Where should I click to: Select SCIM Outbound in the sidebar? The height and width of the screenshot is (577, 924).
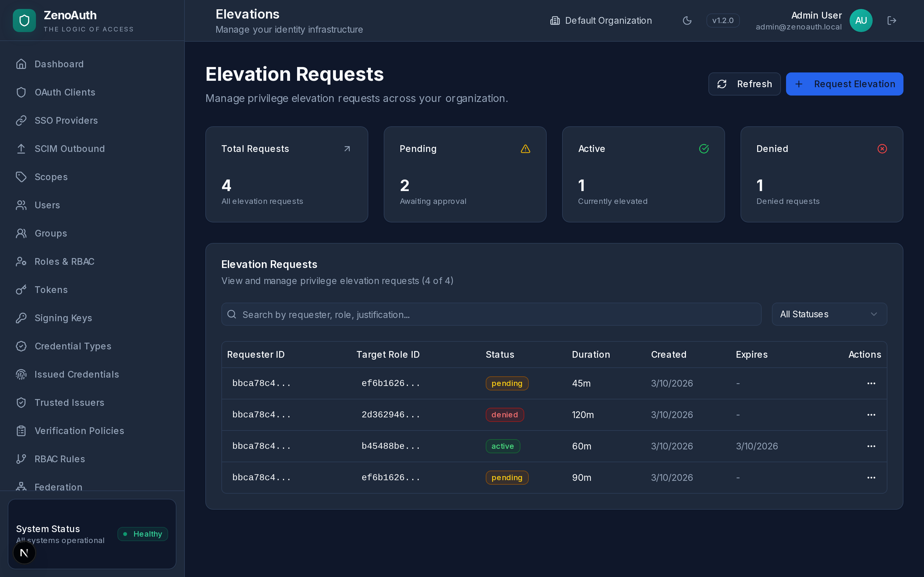[x=70, y=148]
